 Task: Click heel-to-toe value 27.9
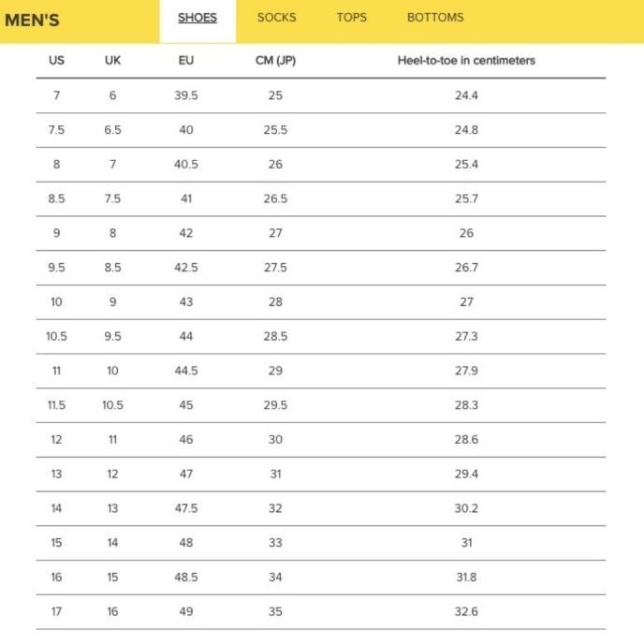(x=466, y=371)
